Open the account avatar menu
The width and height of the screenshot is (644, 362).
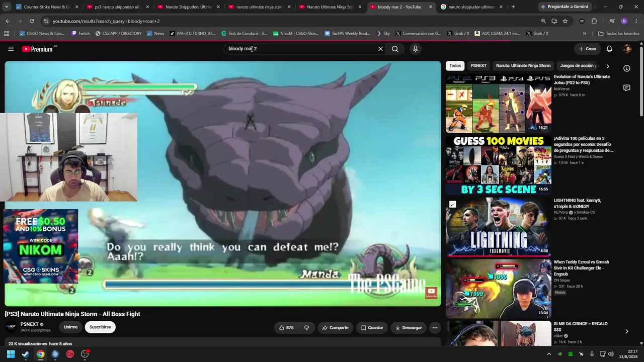pyautogui.click(x=627, y=49)
